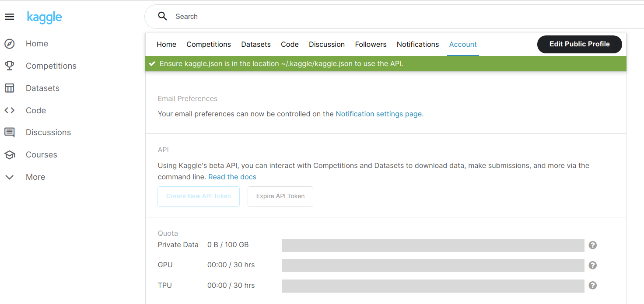Toggle the sidebar with the hamburger menu
This screenshot has height=304, width=644.
[x=9, y=17]
